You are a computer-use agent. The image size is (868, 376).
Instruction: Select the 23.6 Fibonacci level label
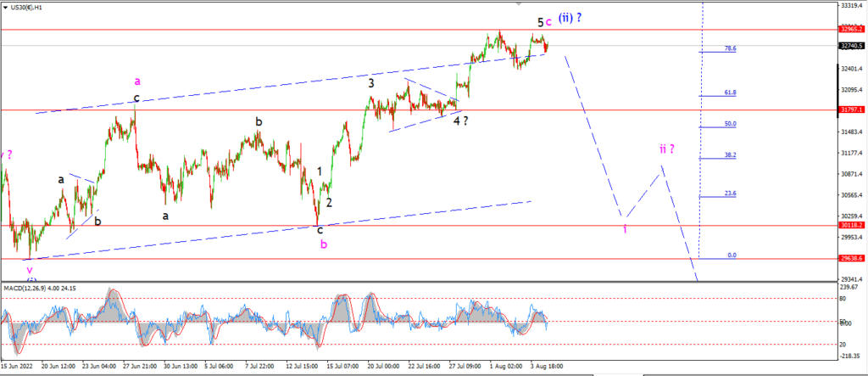(731, 194)
